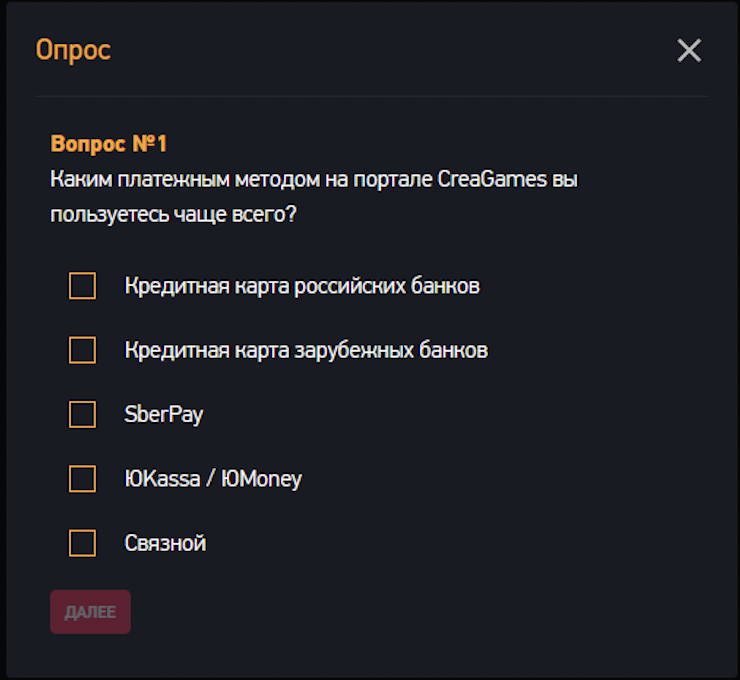The width and height of the screenshot is (740, 680).
Task: Close the Опрос survey dialog
Action: (689, 51)
